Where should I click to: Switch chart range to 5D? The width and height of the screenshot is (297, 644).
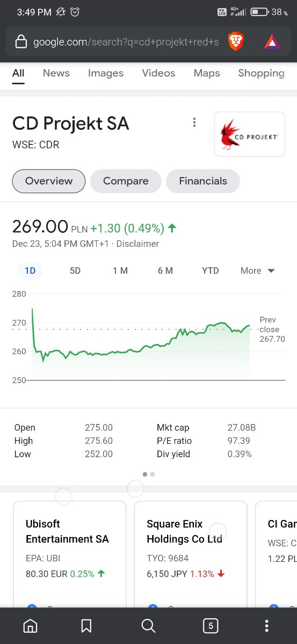click(75, 270)
